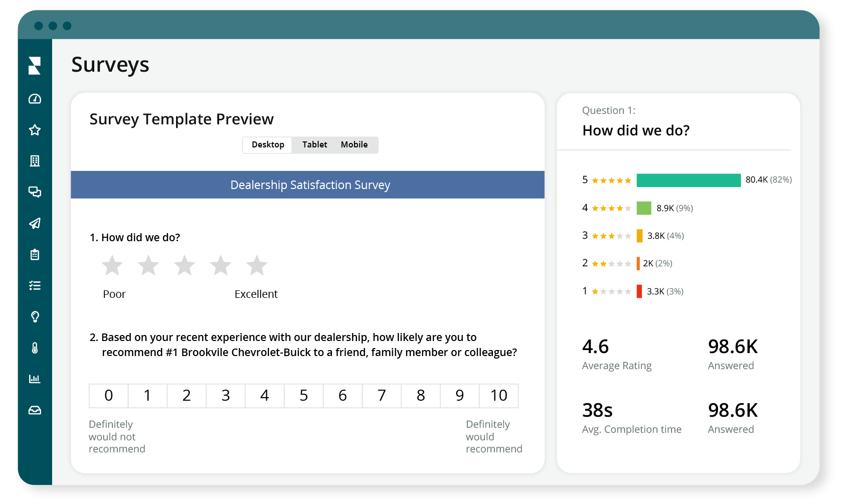Choose 8 on the recommendation scale
The height and width of the screenshot is (504, 850).
421,396
